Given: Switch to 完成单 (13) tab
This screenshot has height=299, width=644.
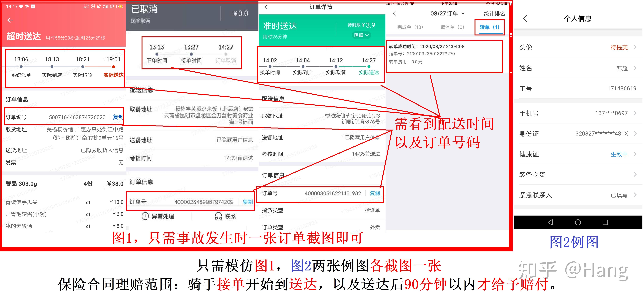Looking at the screenshot, I should tap(410, 27).
